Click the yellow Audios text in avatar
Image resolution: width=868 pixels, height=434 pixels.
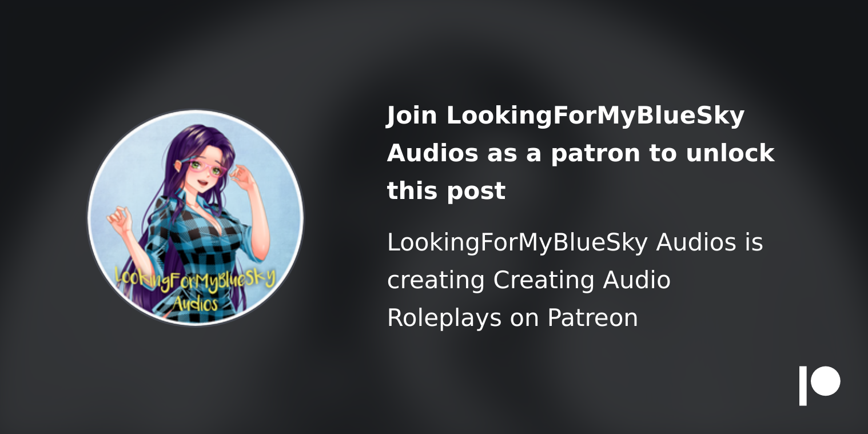(196, 302)
